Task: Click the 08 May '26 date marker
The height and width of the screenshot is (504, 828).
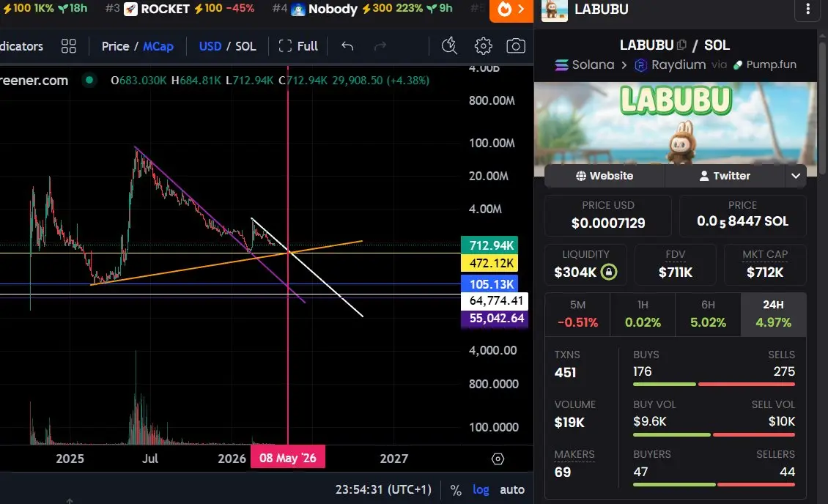Action: click(x=288, y=458)
